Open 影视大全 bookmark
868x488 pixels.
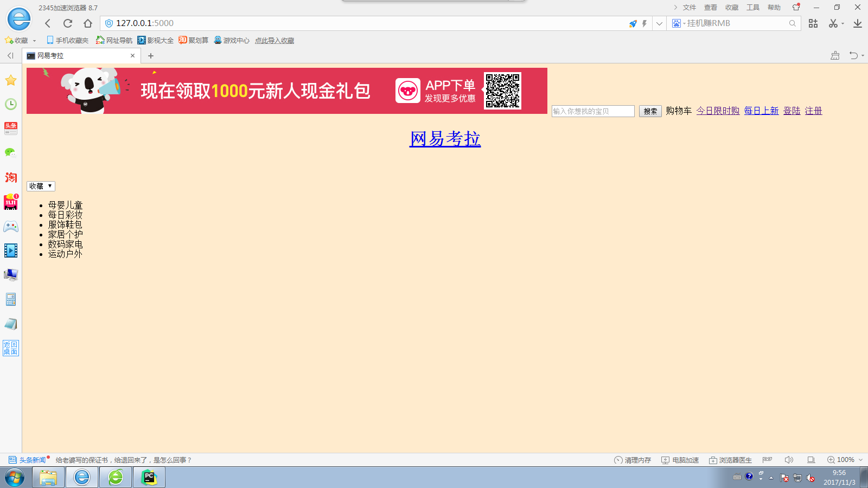point(156,40)
